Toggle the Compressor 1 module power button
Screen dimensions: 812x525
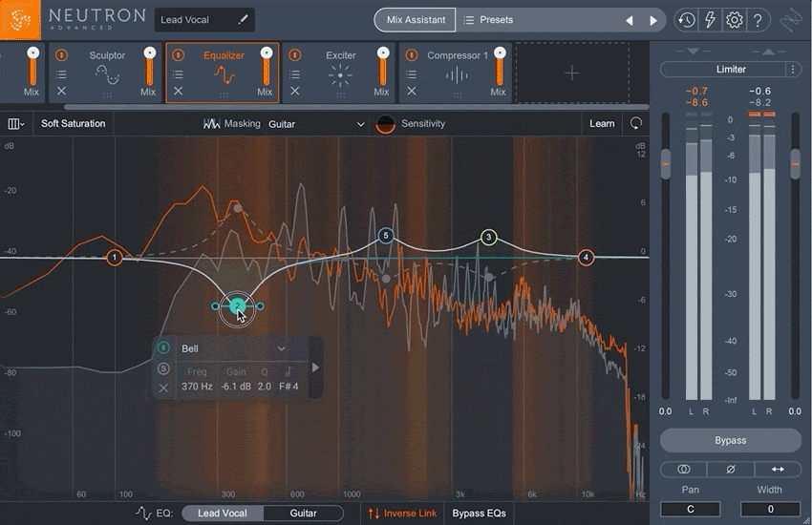(x=412, y=55)
